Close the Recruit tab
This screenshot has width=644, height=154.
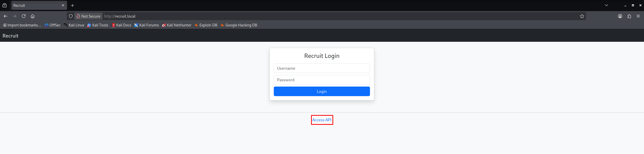click(63, 5)
